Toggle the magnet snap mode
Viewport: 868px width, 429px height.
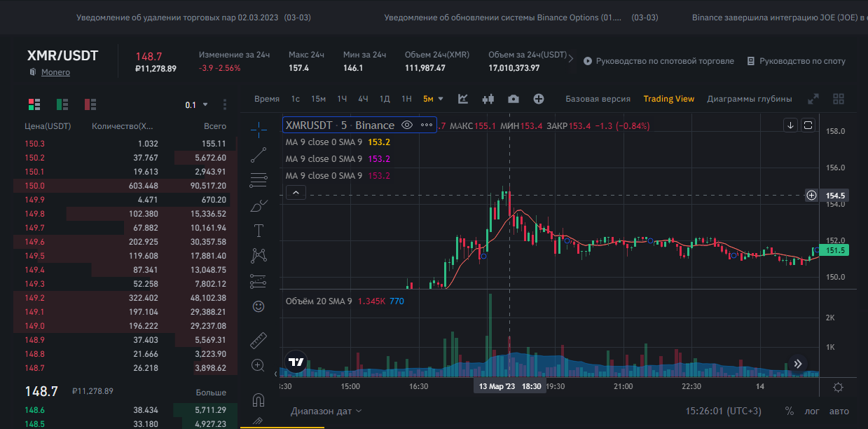coord(259,400)
